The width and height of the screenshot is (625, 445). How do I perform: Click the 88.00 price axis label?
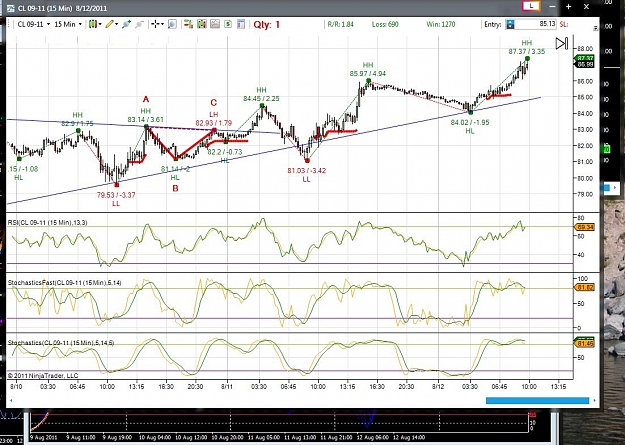tap(585, 49)
